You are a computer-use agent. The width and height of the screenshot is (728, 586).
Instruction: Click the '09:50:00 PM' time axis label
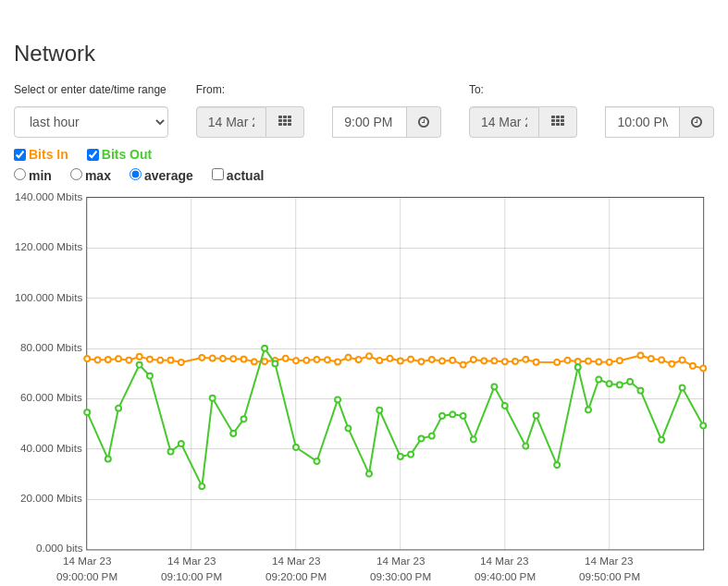pyautogui.click(x=610, y=577)
